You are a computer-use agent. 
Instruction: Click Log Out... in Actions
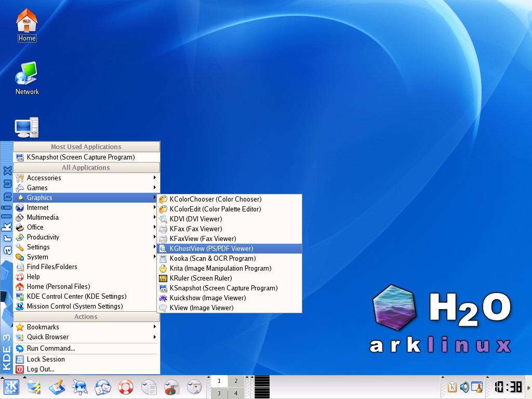coord(87,369)
